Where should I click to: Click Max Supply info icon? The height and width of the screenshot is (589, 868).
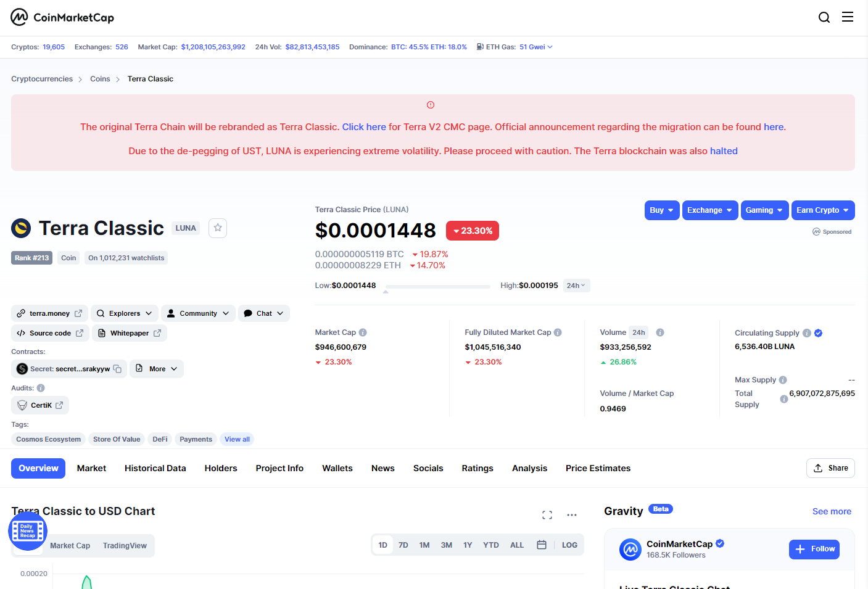[x=783, y=380]
